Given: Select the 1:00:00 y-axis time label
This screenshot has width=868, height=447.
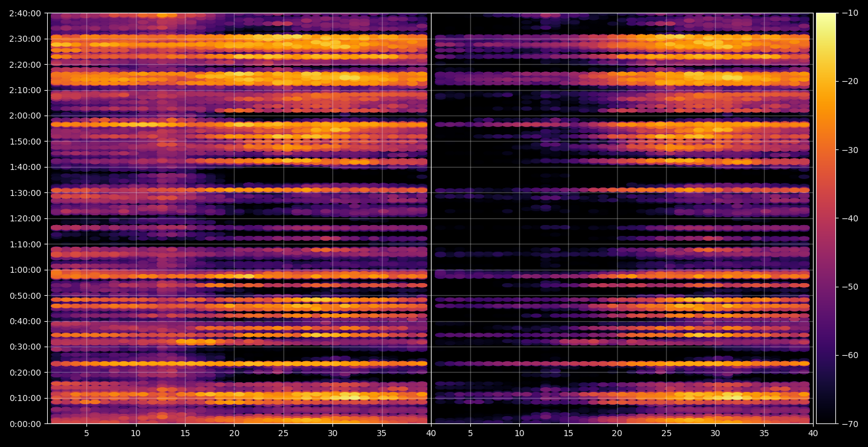Looking at the screenshot, I should (x=25, y=270).
